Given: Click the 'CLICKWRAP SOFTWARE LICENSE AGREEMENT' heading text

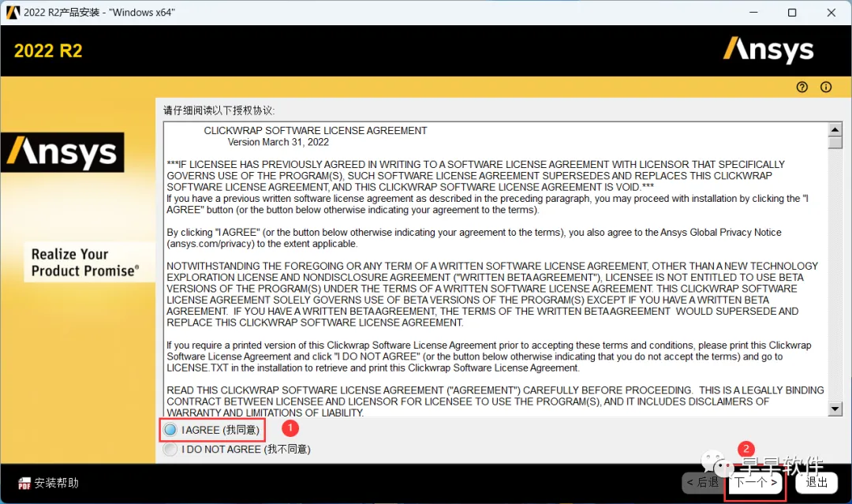Looking at the screenshot, I should click(x=315, y=130).
